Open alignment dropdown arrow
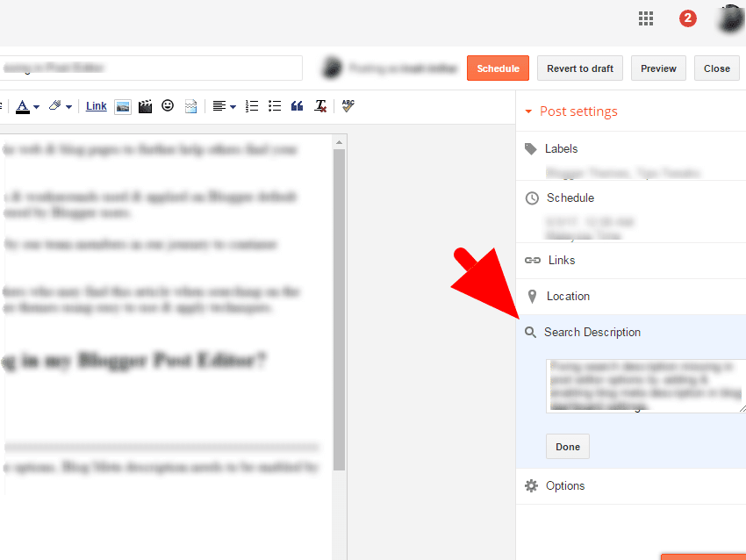Viewport: 746px width, 560px height. click(x=233, y=107)
